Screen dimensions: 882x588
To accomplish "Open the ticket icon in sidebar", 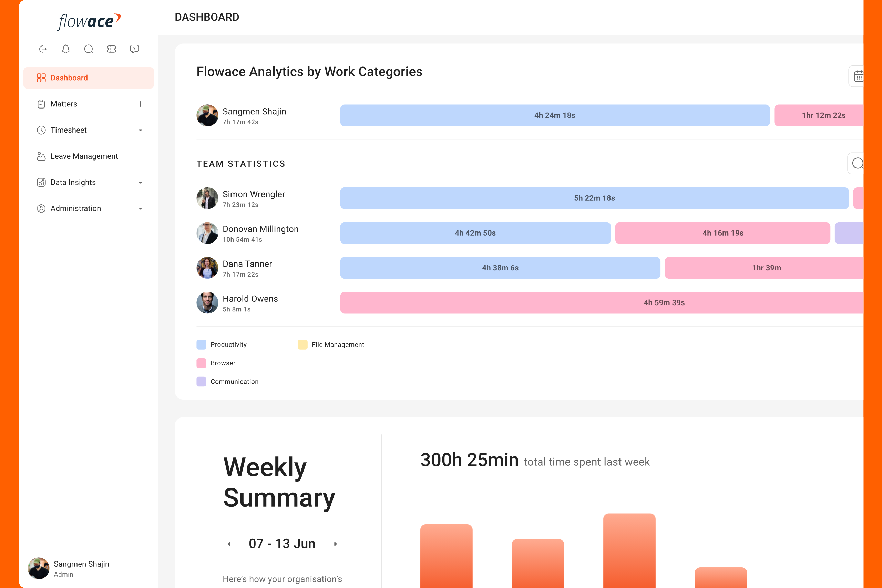I will 111,49.
